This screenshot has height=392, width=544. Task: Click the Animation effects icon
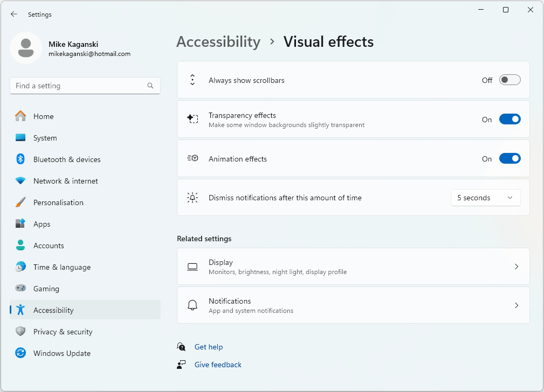click(192, 158)
